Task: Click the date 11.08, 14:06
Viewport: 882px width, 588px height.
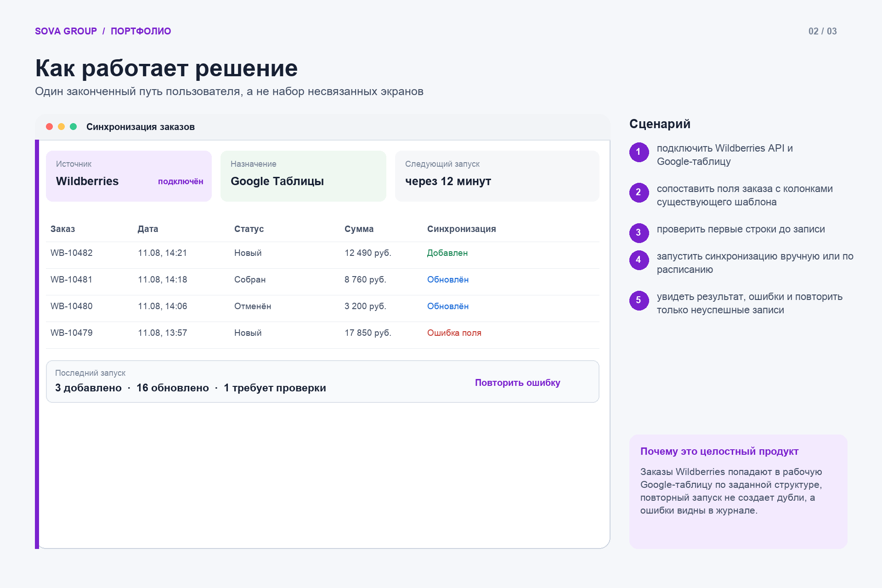Action: pos(163,306)
